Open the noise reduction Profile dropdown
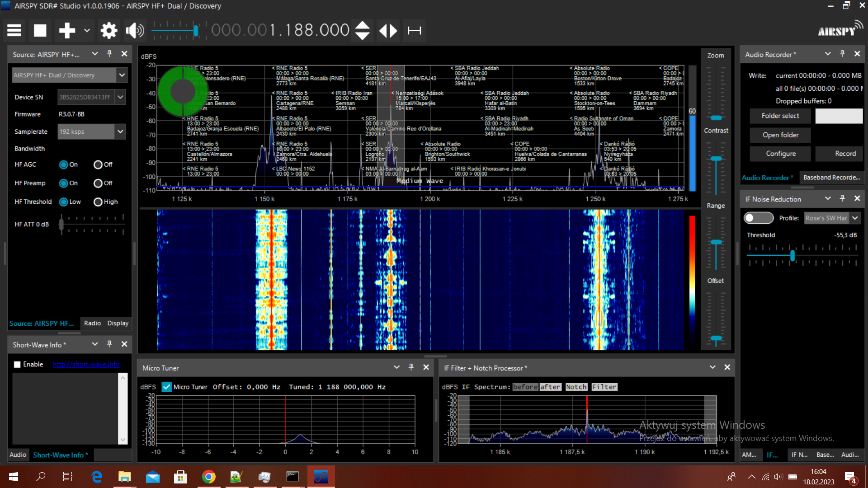 [855, 218]
